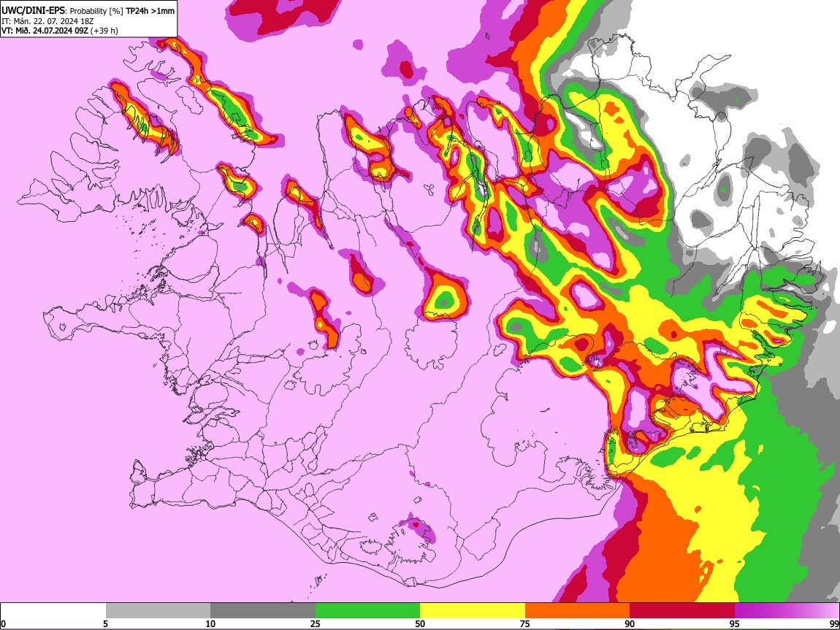Click the yellow 50-75% legend swatch
Viewport: 840px width, 630px height.
click(473, 611)
